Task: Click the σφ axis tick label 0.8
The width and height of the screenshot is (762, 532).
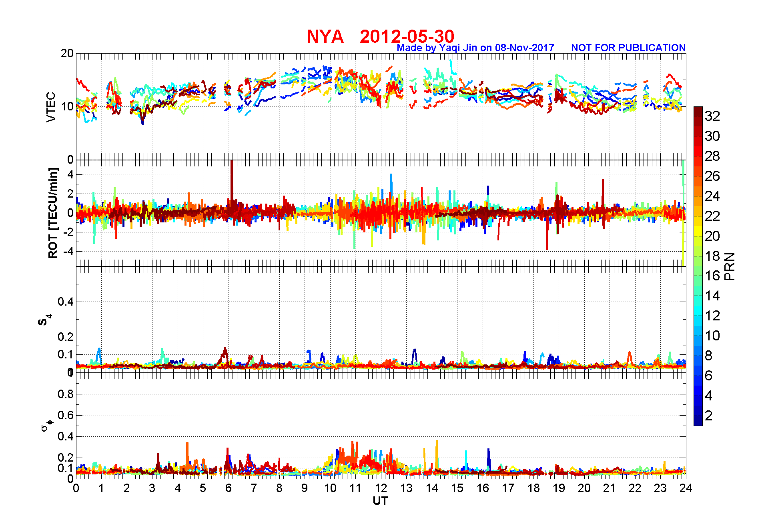Action: [66, 394]
